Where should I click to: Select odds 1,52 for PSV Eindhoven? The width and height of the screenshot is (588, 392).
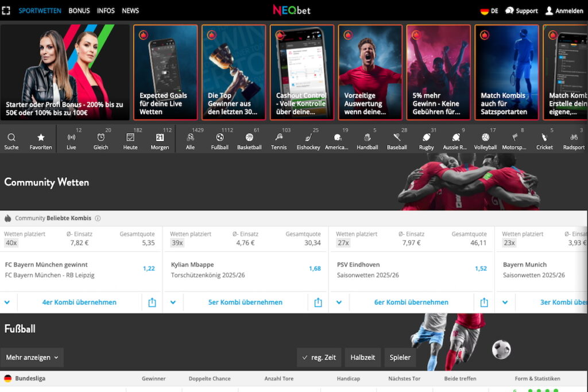(x=481, y=269)
